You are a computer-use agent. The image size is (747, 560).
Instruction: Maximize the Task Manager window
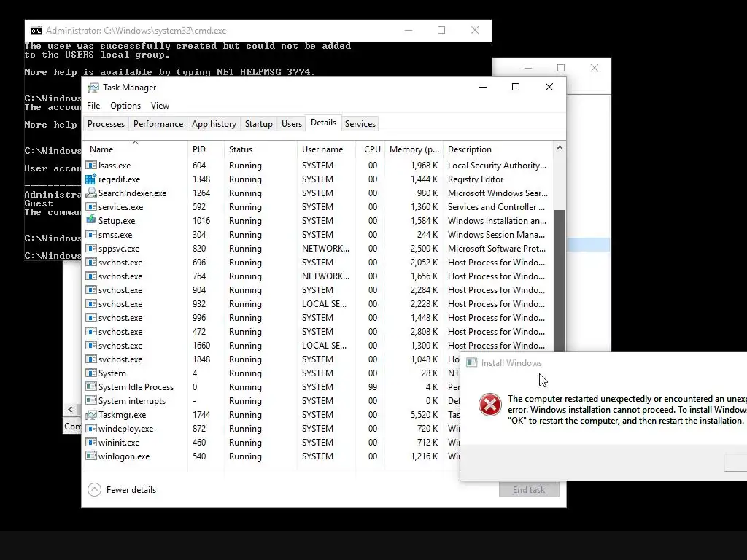[516, 87]
